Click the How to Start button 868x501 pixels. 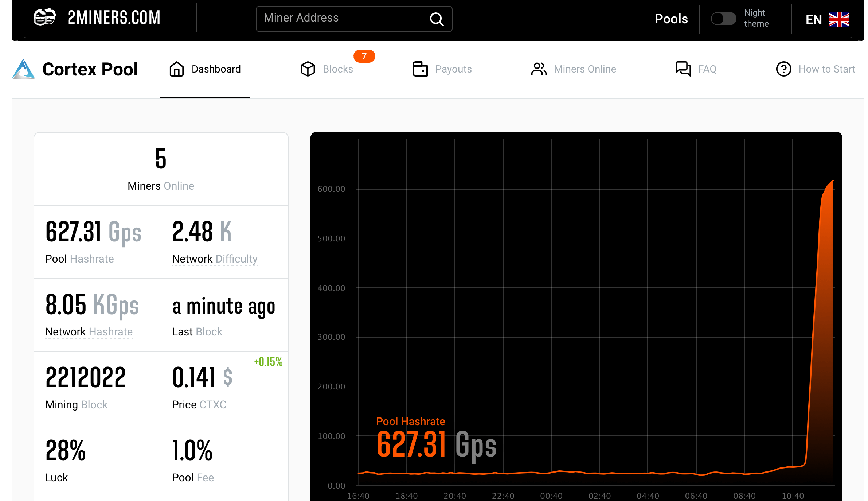click(x=817, y=69)
